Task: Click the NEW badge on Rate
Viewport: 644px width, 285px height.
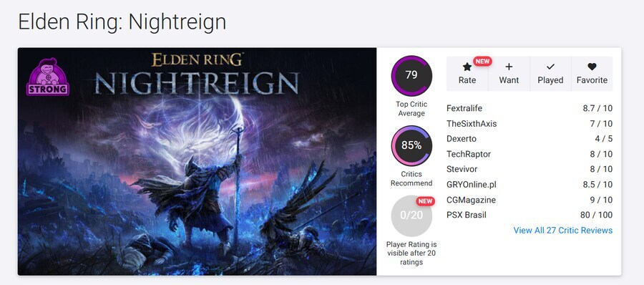Action: tap(482, 62)
